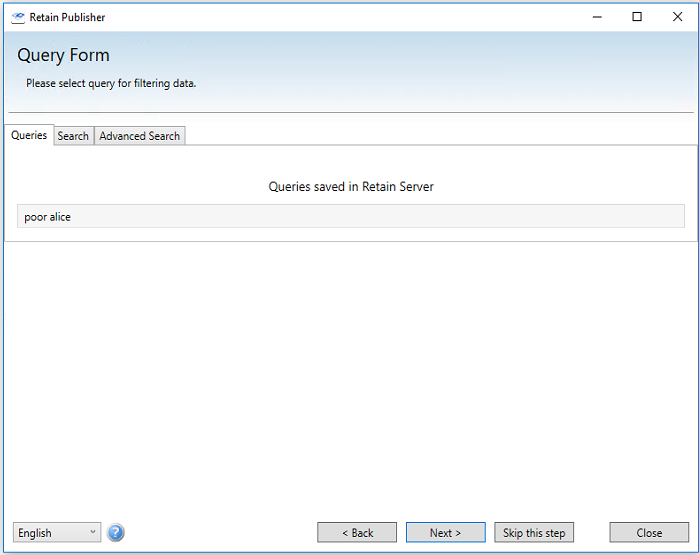The height and width of the screenshot is (555, 699).
Task: Maximize the Retain Publisher window
Action: (x=637, y=17)
